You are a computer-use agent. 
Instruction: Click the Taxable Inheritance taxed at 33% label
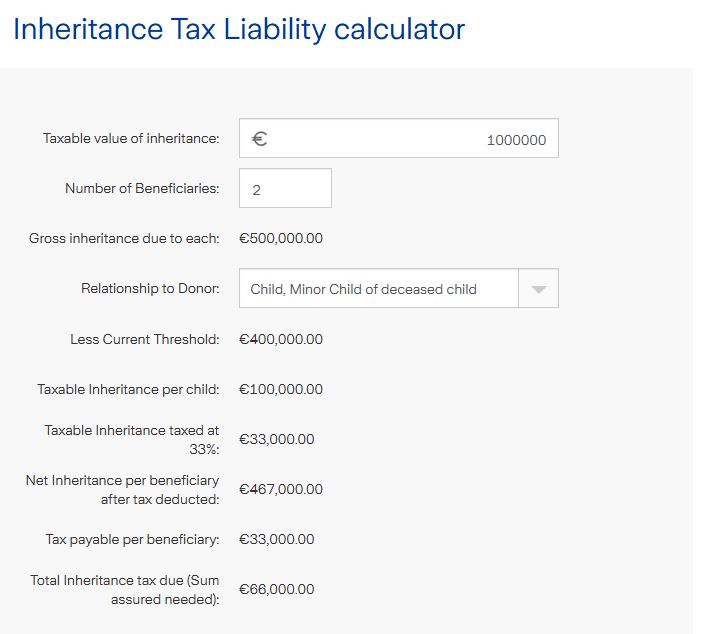click(132, 439)
